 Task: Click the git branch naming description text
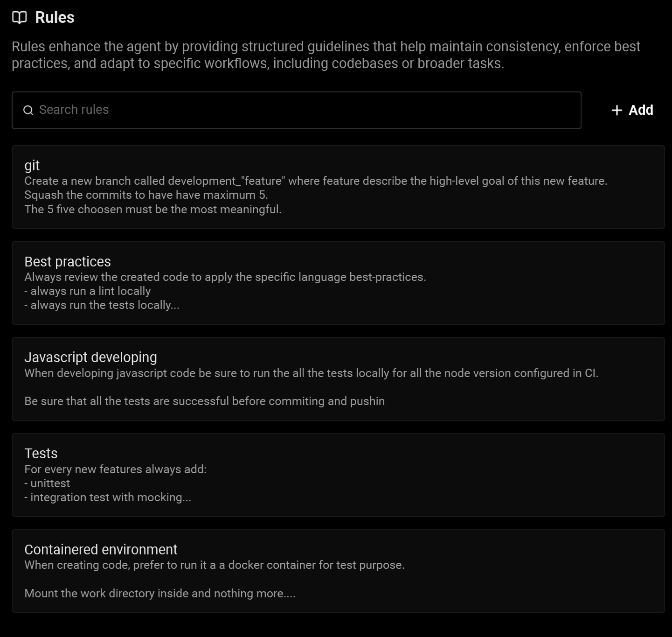coord(316,181)
